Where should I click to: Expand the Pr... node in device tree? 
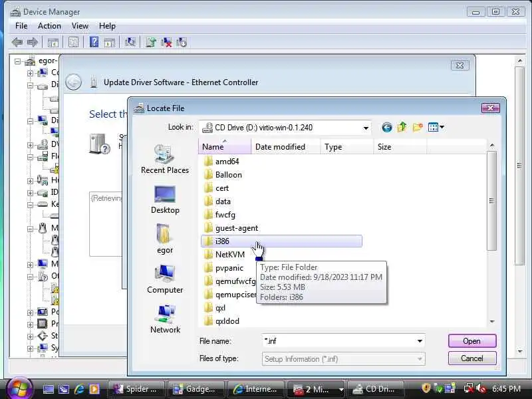click(30, 325)
